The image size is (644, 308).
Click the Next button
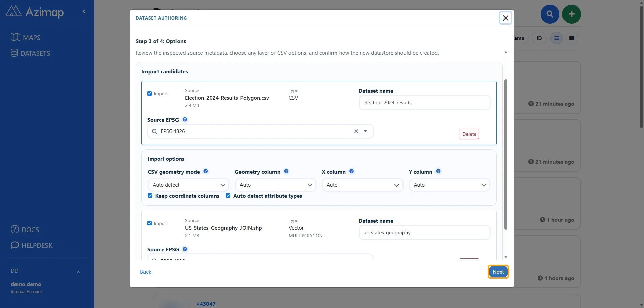click(x=498, y=272)
